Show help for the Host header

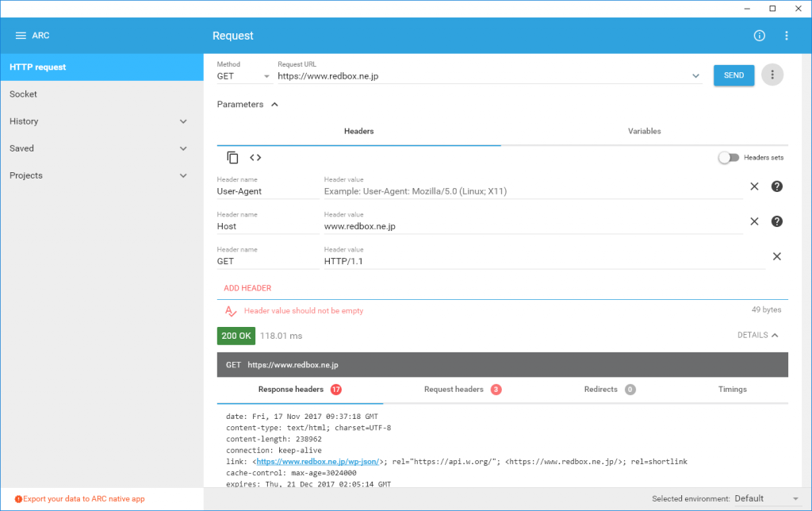click(777, 221)
